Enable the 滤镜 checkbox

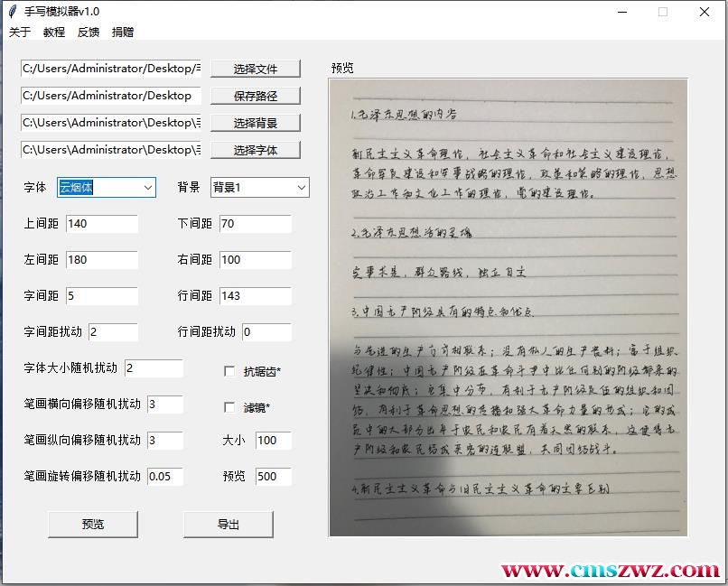[x=229, y=407]
